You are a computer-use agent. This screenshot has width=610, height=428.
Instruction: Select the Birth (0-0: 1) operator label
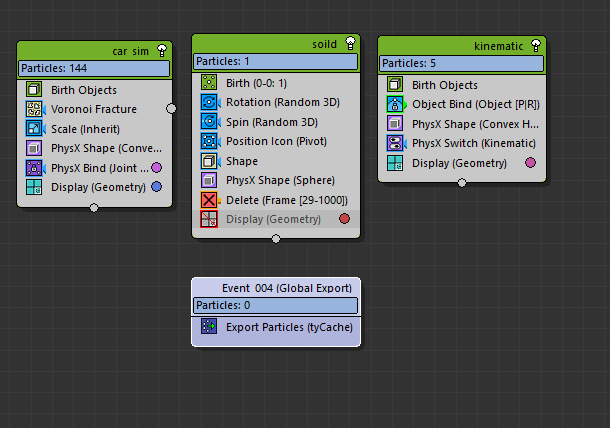256,83
